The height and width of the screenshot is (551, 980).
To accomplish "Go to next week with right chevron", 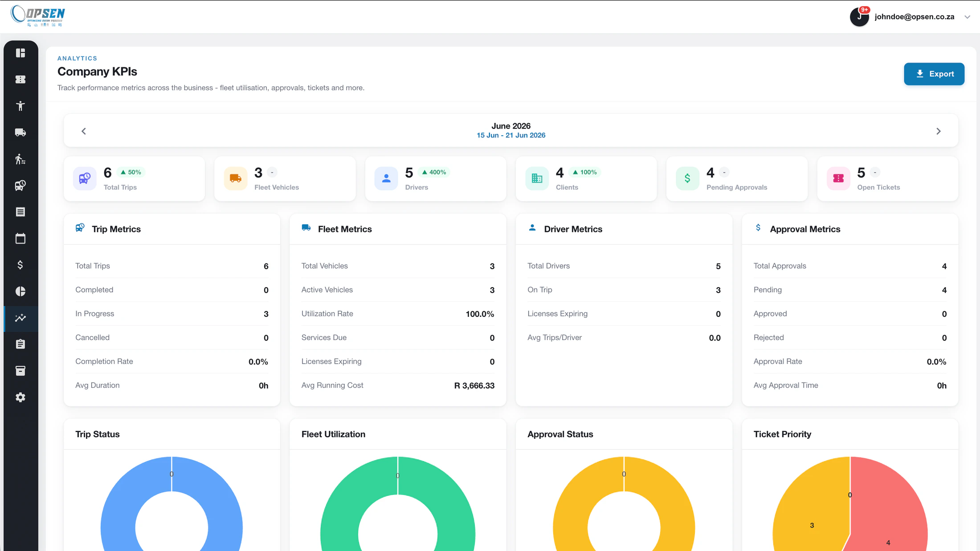I will coord(938,131).
